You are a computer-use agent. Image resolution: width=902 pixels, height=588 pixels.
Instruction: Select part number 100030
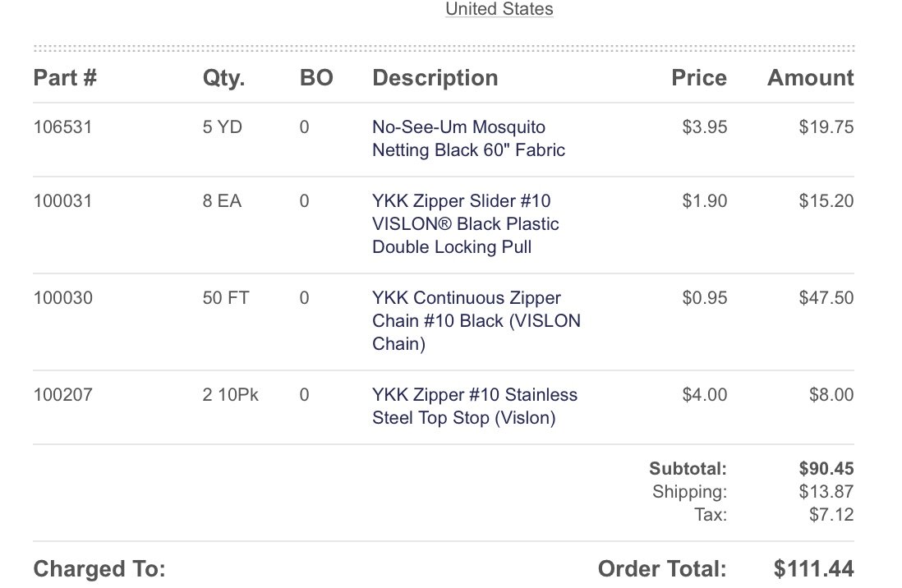[x=62, y=297]
